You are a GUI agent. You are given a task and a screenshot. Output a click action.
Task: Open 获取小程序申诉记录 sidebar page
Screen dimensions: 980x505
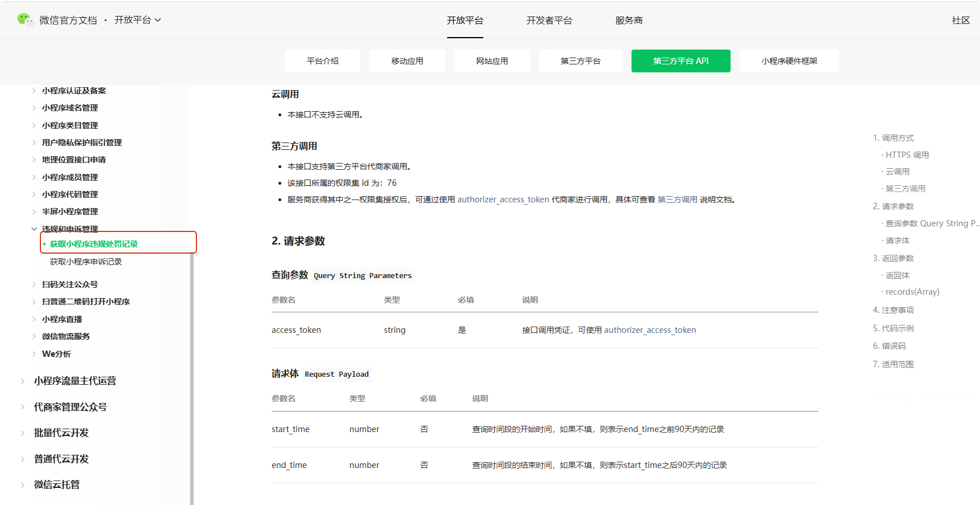86,262
